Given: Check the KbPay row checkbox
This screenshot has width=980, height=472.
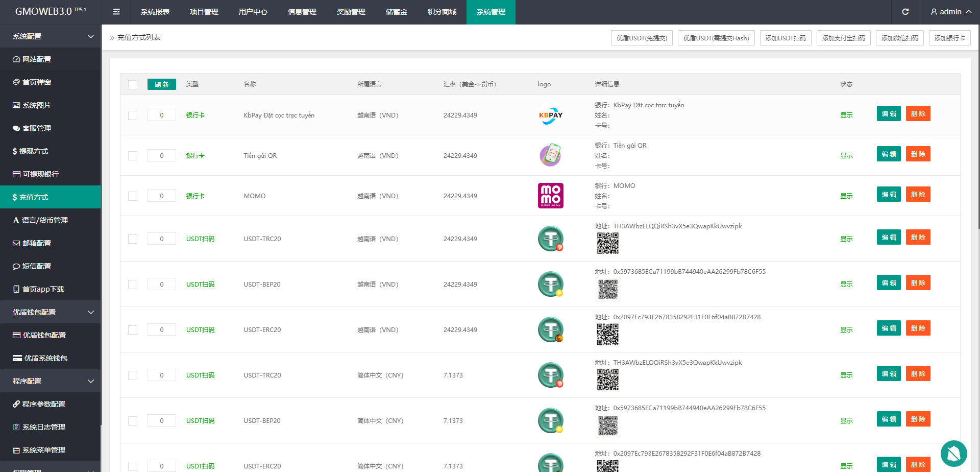Looking at the screenshot, I should tap(133, 115).
